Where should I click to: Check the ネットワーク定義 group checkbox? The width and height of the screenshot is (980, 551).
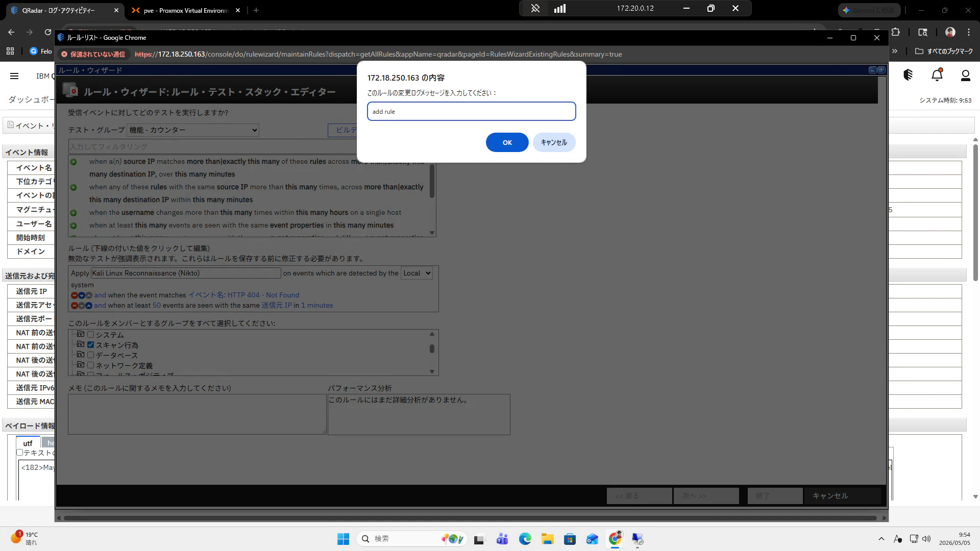tap(91, 365)
